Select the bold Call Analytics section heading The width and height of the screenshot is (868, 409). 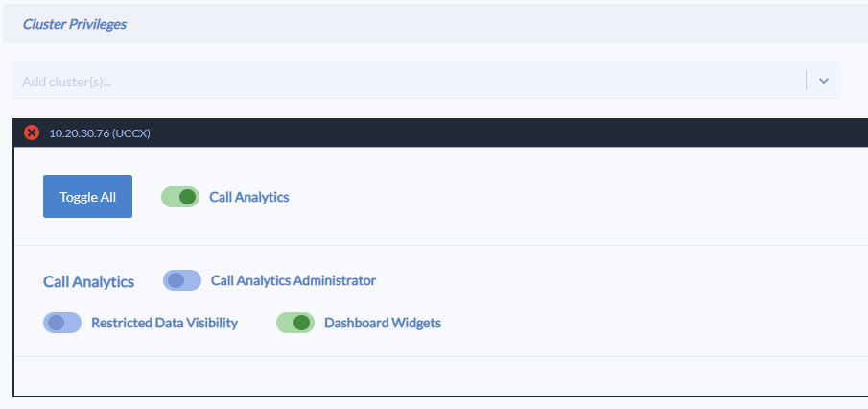coord(88,281)
